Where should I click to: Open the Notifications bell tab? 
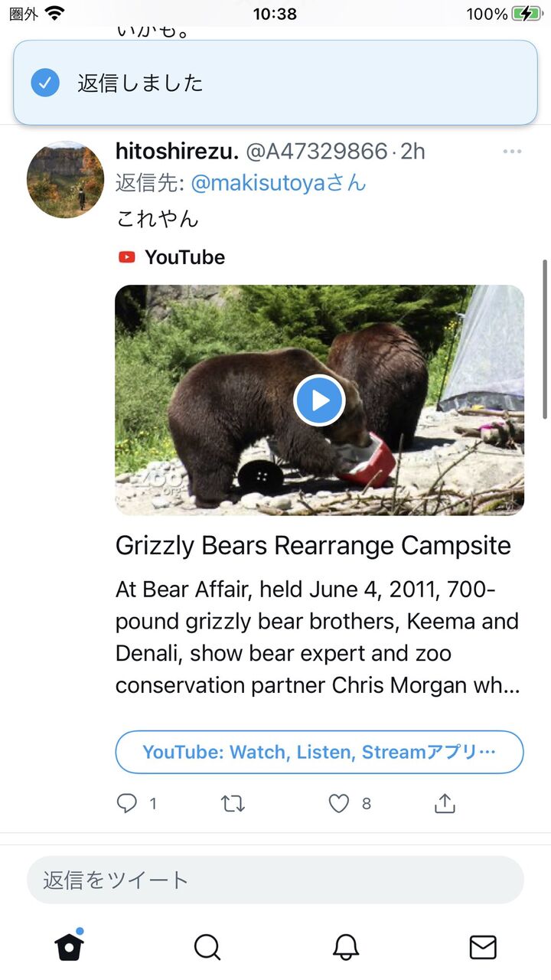point(346,947)
